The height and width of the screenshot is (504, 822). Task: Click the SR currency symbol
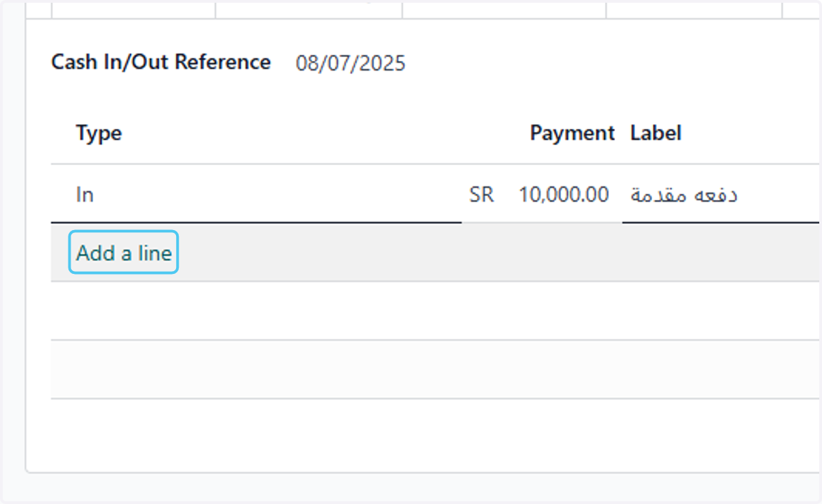point(482,194)
